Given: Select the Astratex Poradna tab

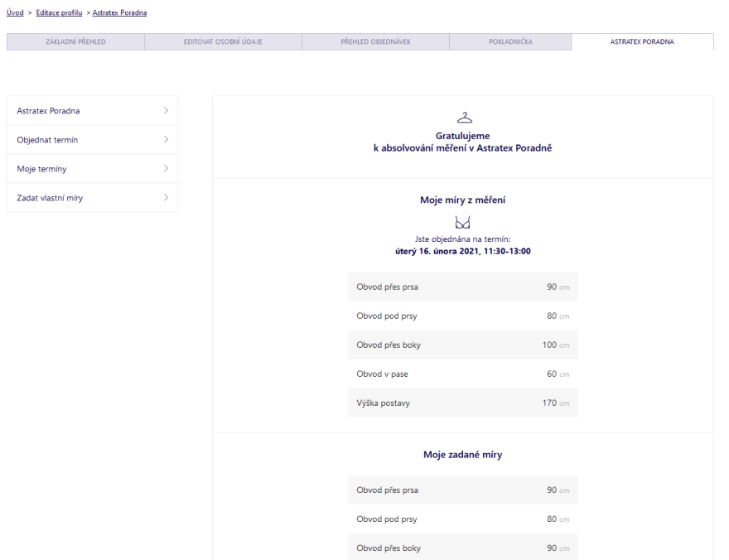Looking at the screenshot, I should pyautogui.click(x=642, y=41).
